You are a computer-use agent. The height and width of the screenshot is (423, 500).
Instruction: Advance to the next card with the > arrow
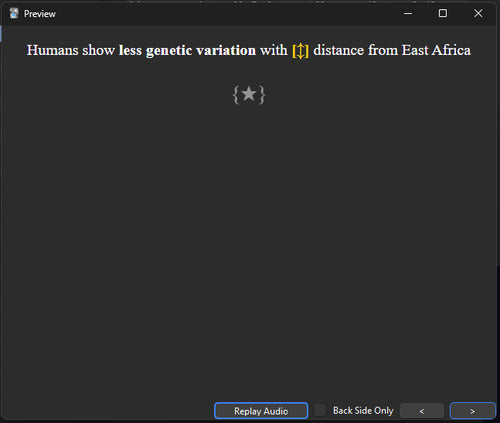click(472, 411)
